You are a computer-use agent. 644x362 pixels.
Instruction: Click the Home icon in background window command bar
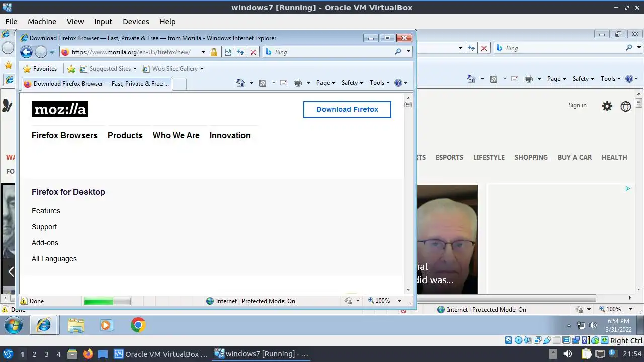[x=471, y=79]
